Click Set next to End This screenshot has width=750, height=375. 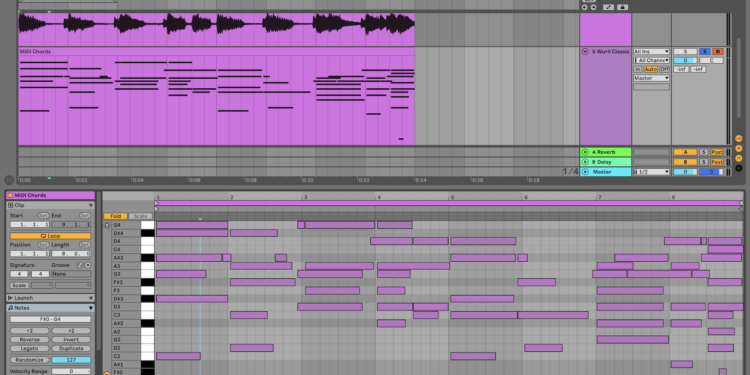(85, 216)
